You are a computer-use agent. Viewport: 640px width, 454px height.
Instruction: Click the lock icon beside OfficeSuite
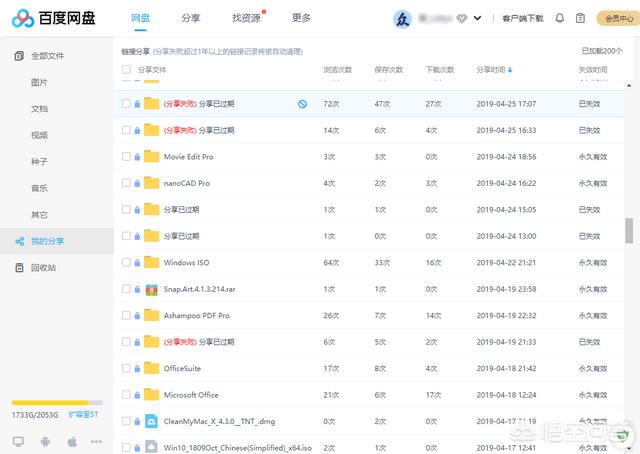[137, 369]
